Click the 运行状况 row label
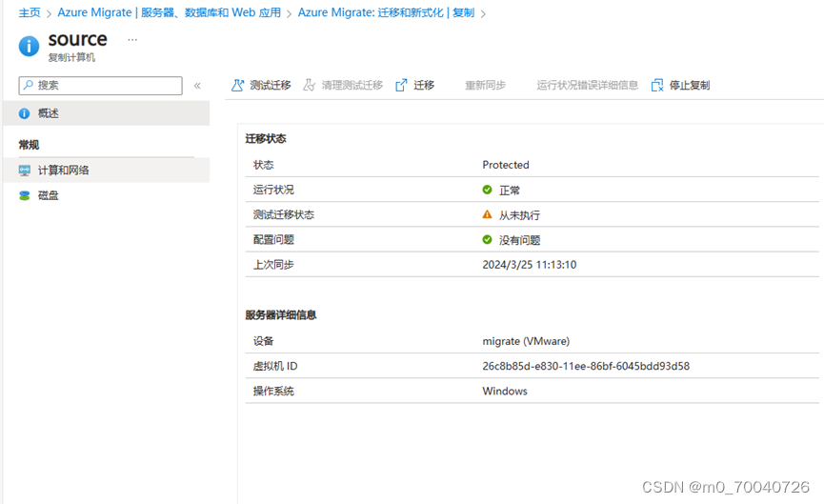The height and width of the screenshot is (504, 824). point(273,190)
